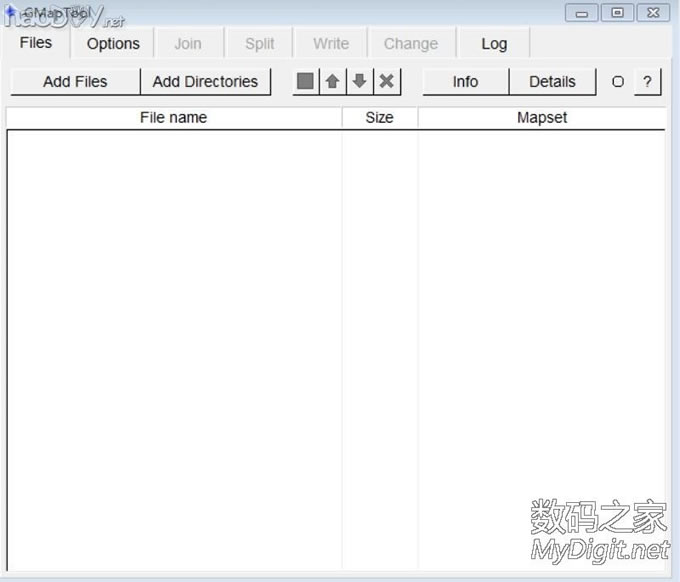Click the Add Directories button
680x582 pixels.
pos(205,82)
